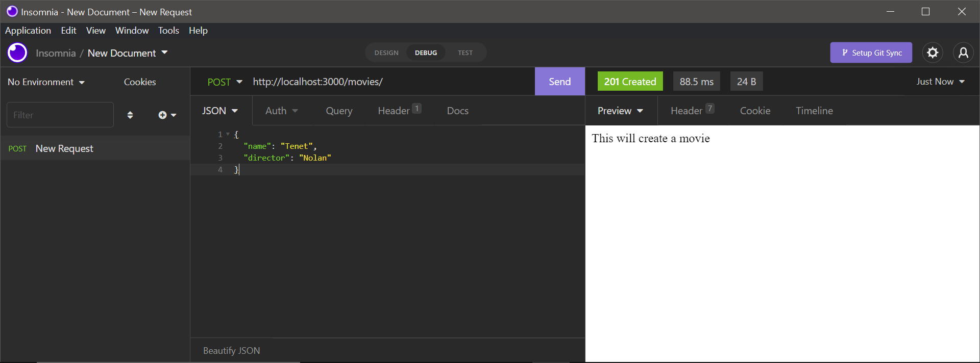The height and width of the screenshot is (363, 980).
Task: Switch to the TEST mode
Action: pyautogui.click(x=465, y=53)
